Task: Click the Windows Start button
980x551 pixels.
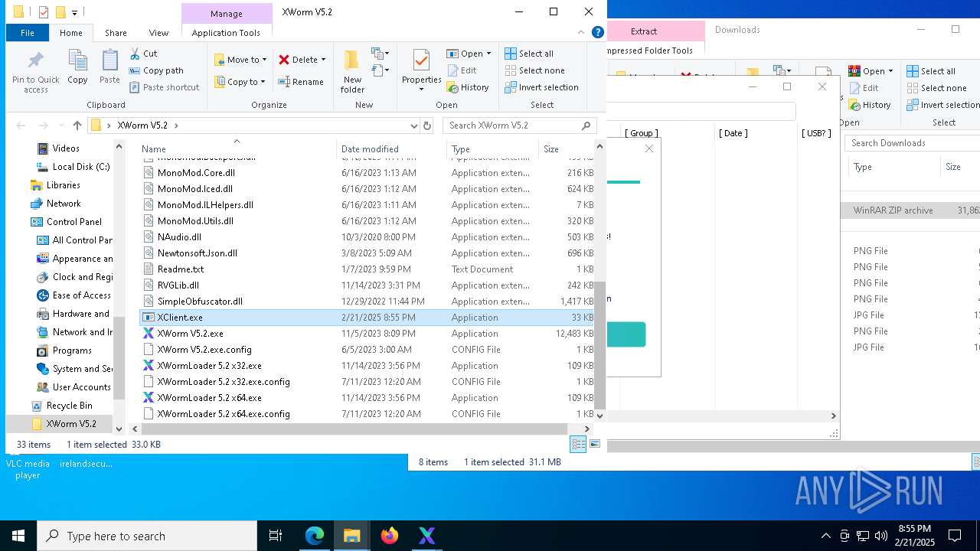Action: pos(18,536)
